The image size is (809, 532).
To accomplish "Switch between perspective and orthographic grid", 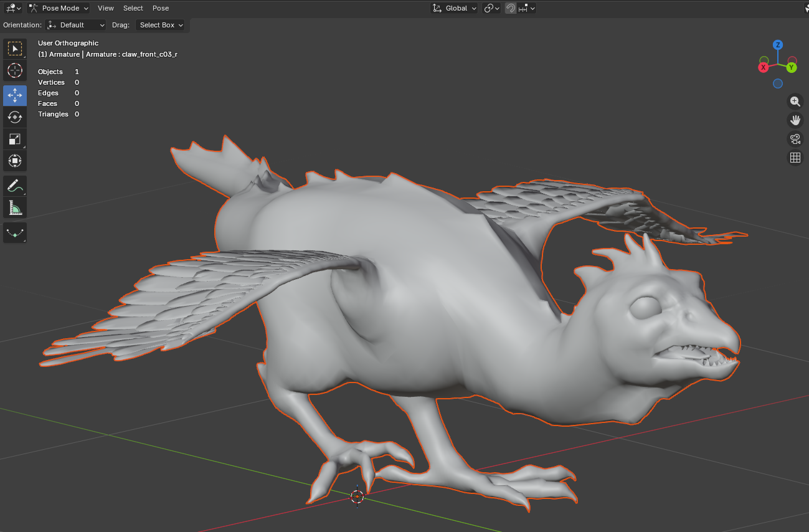I will point(795,158).
